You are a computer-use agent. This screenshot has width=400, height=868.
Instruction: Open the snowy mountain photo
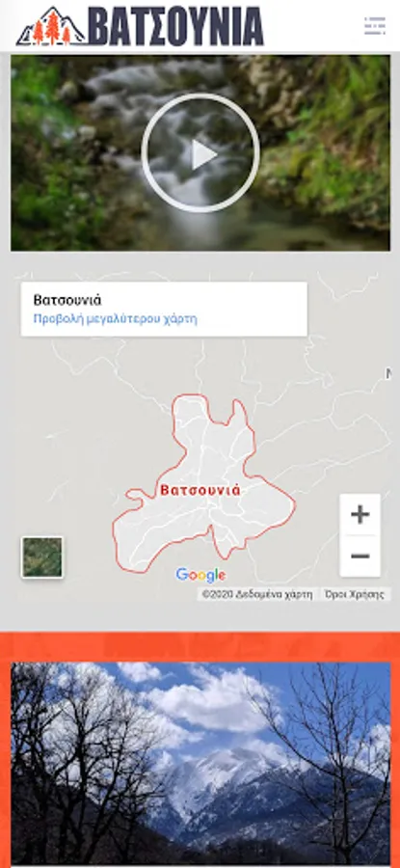[200, 764]
